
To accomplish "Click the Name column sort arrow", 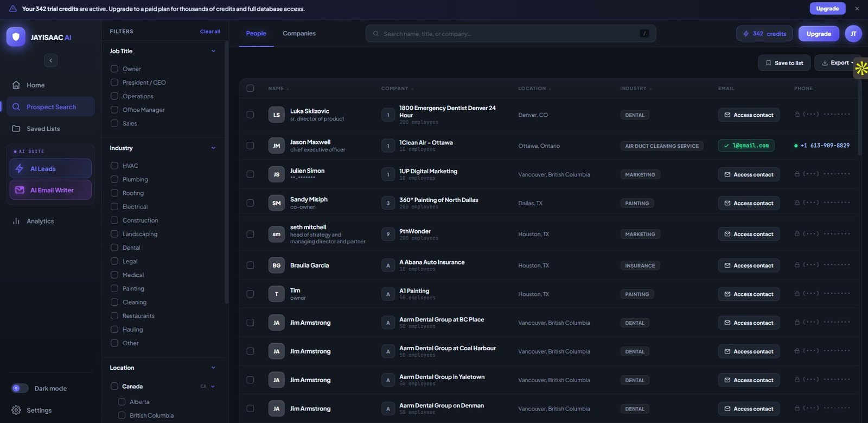I will (288, 89).
